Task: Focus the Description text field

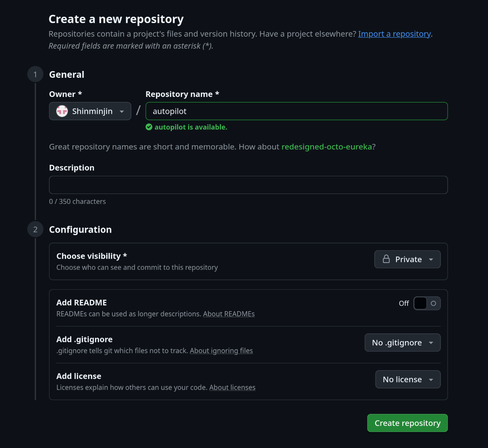Action: click(x=248, y=185)
